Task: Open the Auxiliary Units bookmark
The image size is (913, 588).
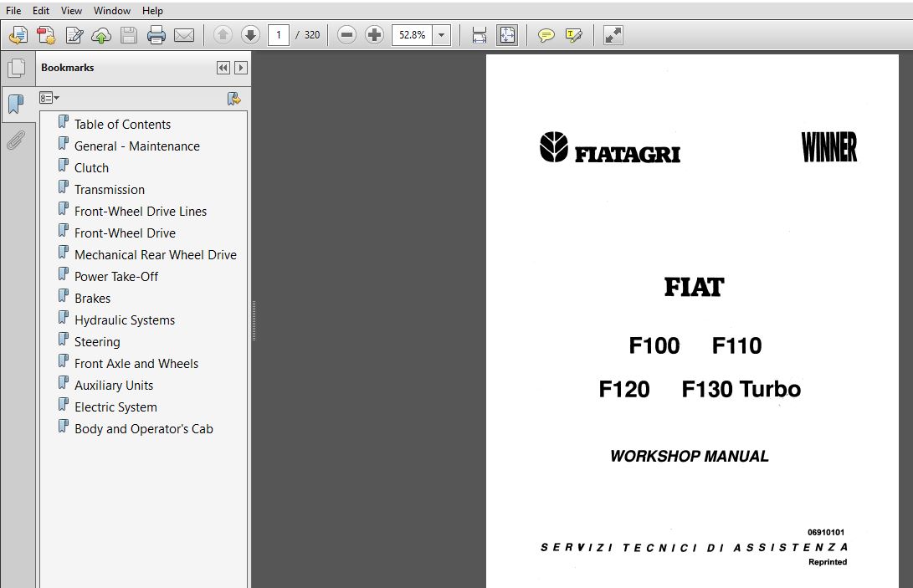Action: 114,386
